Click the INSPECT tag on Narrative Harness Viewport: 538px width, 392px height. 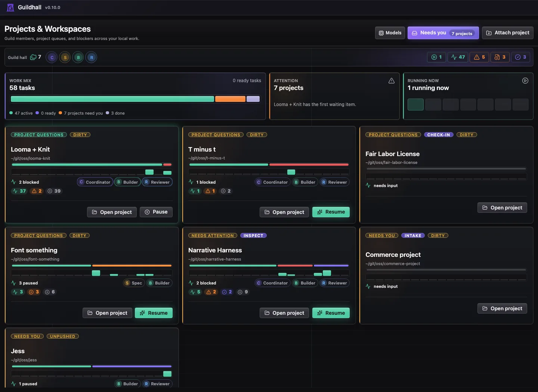[253, 236]
